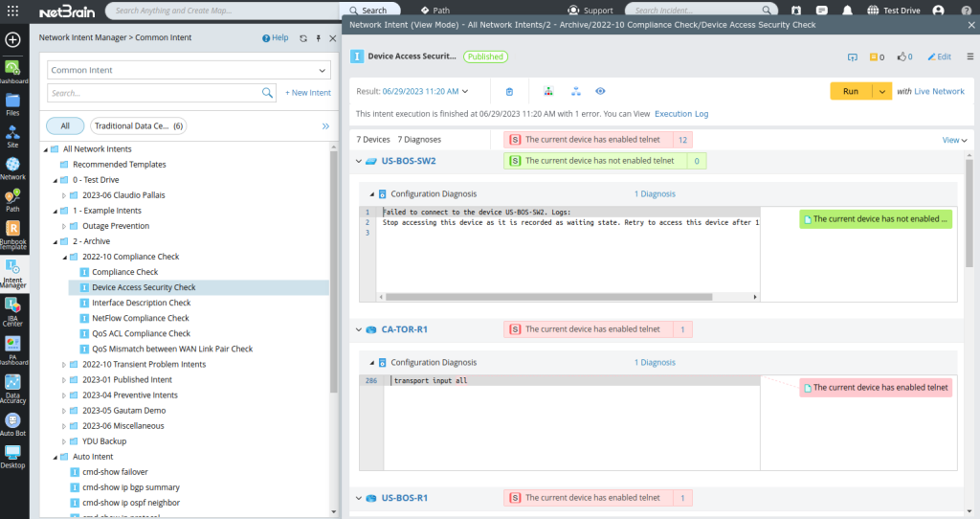Image resolution: width=980 pixels, height=519 pixels.
Task: Open Dashboard from the left sidebar
Action: [x=12, y=72]
